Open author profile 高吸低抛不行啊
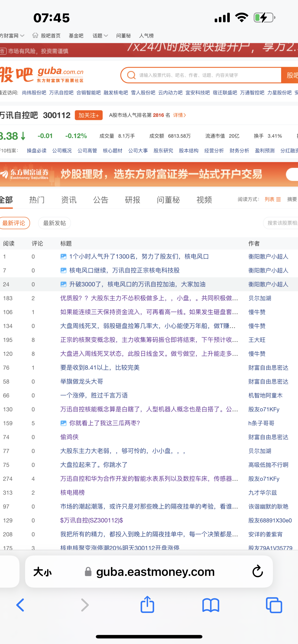This screenshot has width=298, height=644. point(268,465)
